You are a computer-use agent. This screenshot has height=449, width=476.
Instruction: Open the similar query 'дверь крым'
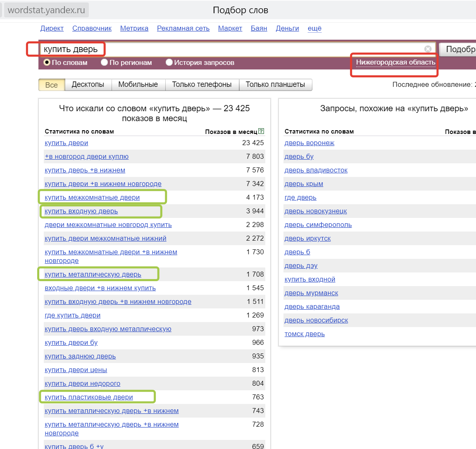point(304,184)
